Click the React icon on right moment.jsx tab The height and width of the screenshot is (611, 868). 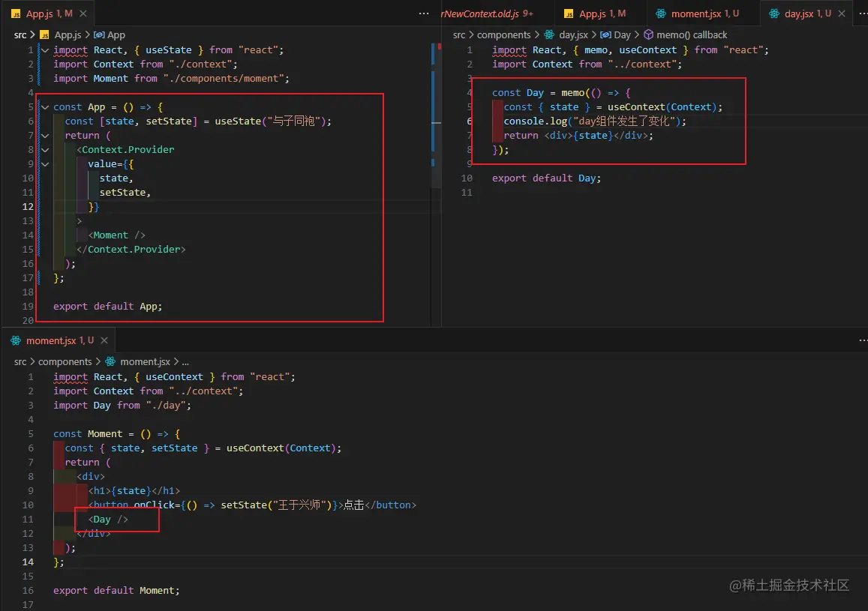pyautogui.click(x=660, y=13)
